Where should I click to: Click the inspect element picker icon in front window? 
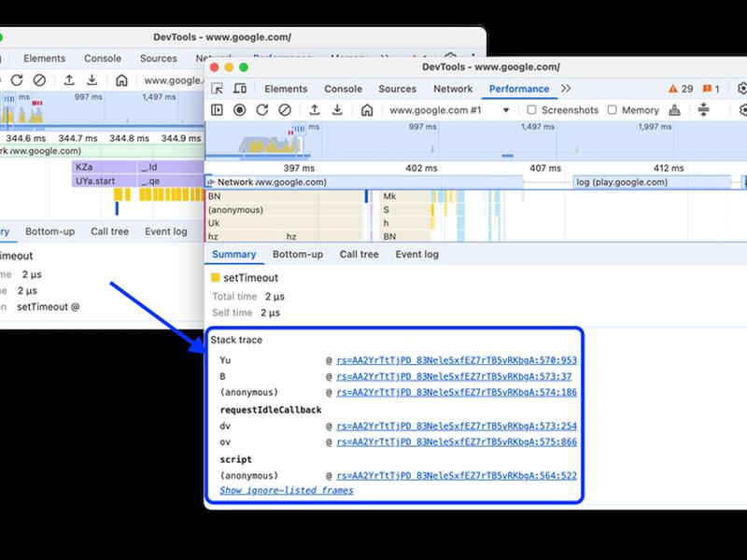point(217,89)
